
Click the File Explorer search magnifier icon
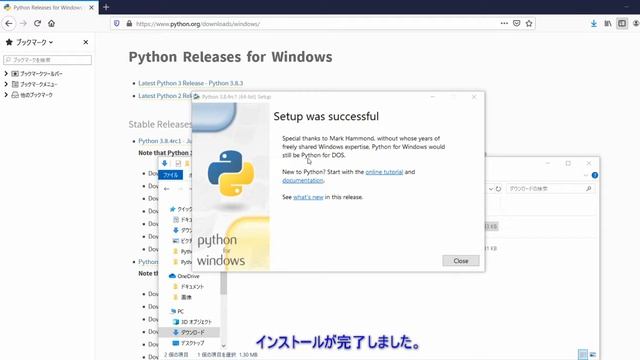pos(589,189)
